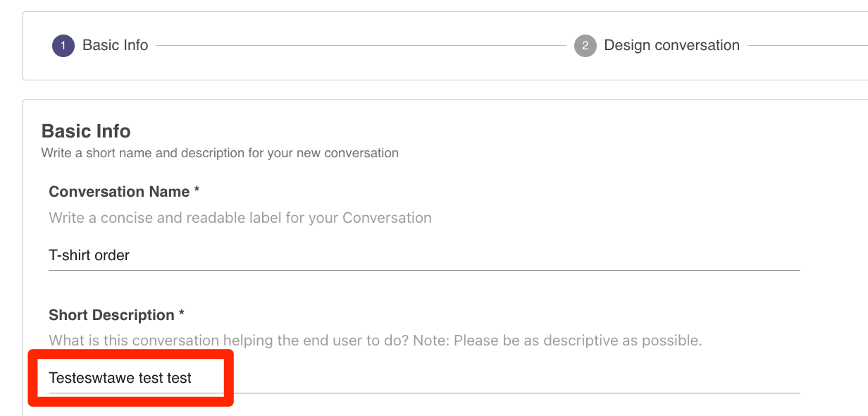
Task: Select the Conversation Name label
Action: (119, 192)
